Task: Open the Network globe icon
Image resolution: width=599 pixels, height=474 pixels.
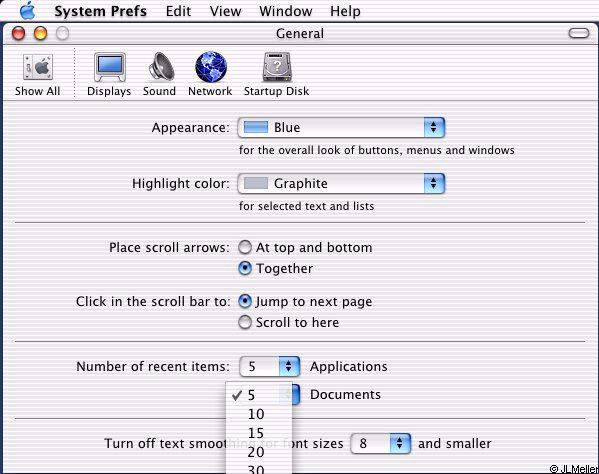Action: coord(211,67)
